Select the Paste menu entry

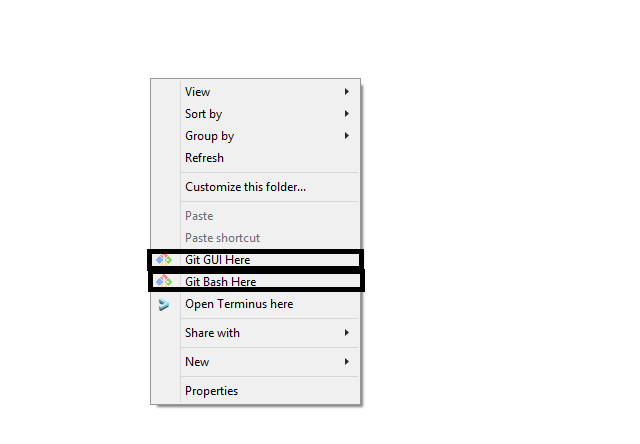[x=199, y=216]
